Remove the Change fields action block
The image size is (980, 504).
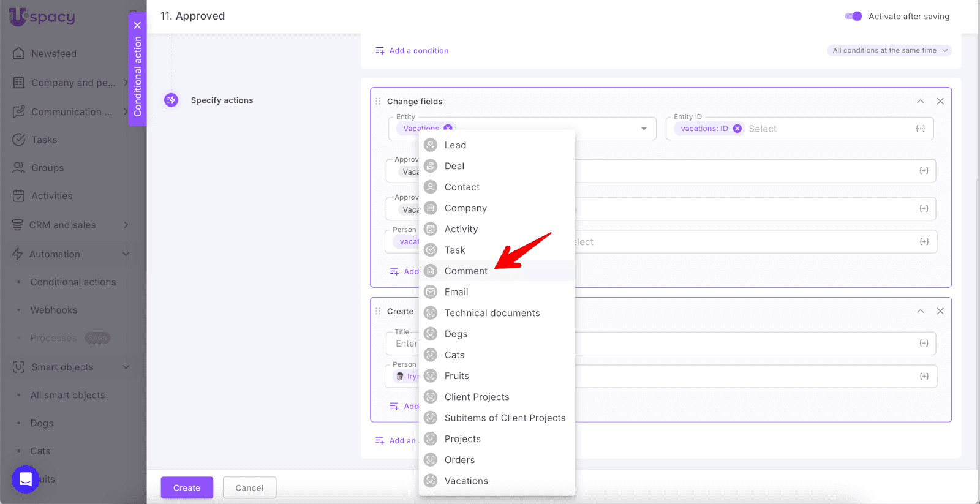940,101
